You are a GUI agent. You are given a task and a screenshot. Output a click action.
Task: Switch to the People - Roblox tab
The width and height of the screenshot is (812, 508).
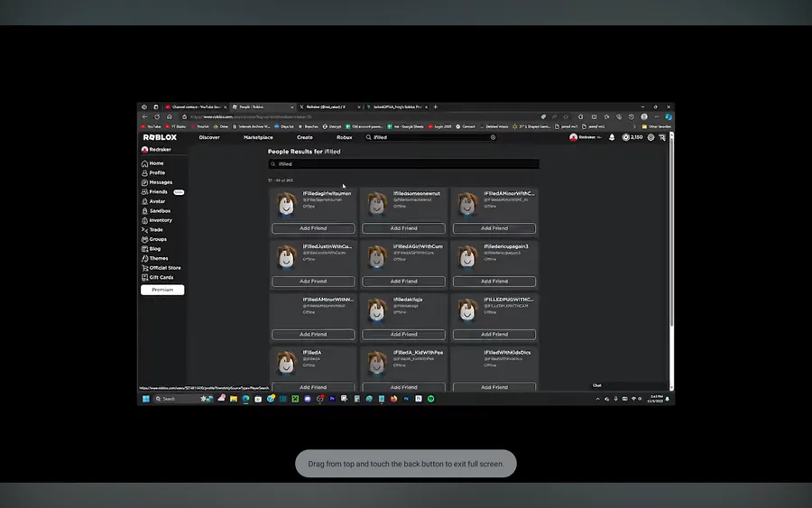coord(263,106)
